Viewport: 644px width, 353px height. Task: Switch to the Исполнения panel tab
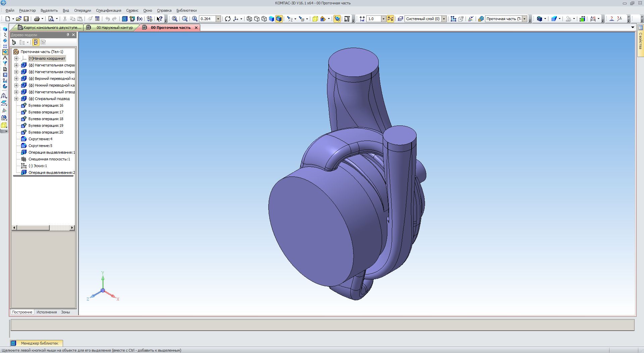click(47, 312)
